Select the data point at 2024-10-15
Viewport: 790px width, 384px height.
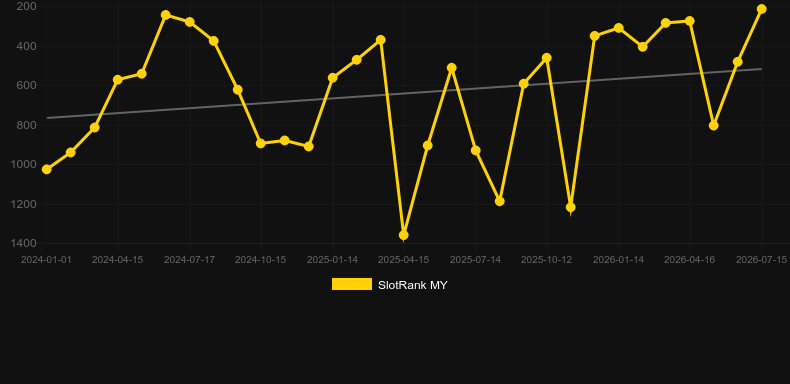tap(260, 143)
